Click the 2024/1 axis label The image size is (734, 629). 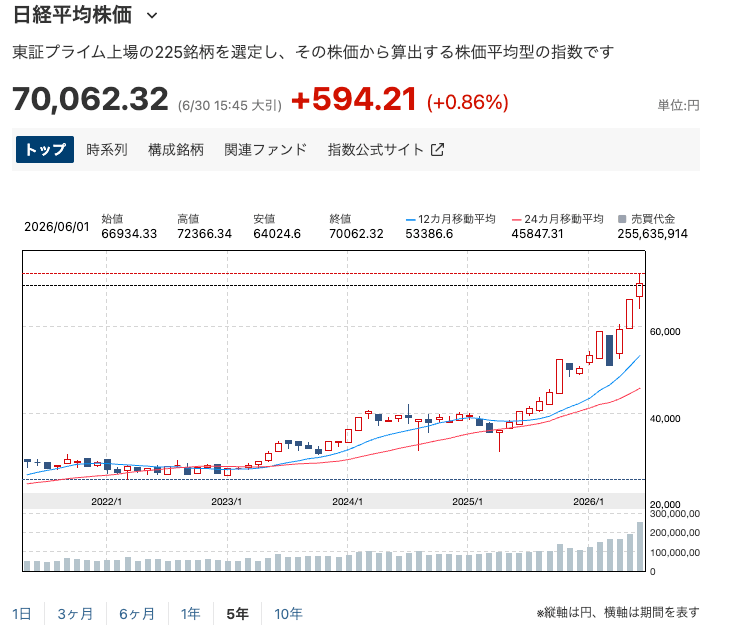347,501
